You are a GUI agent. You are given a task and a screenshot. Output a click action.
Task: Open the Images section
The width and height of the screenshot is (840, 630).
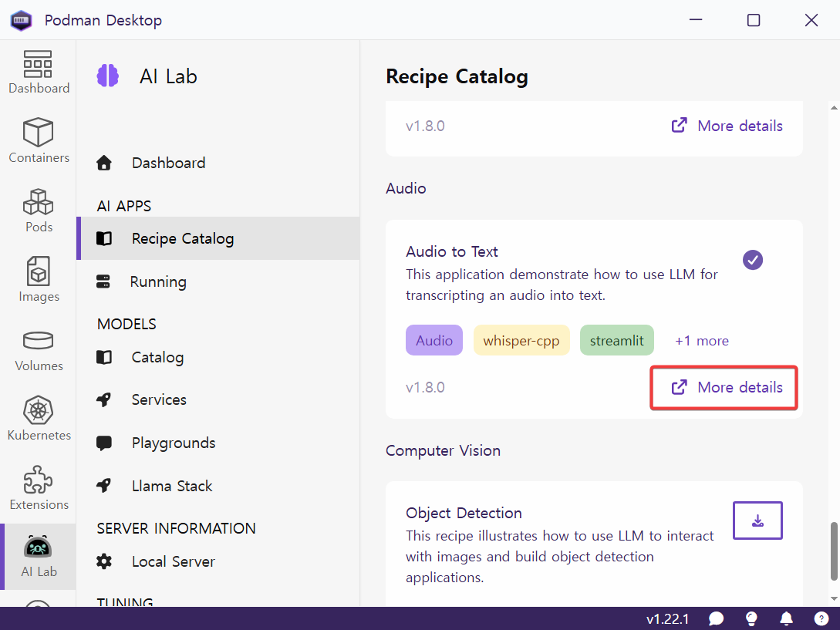39,280
